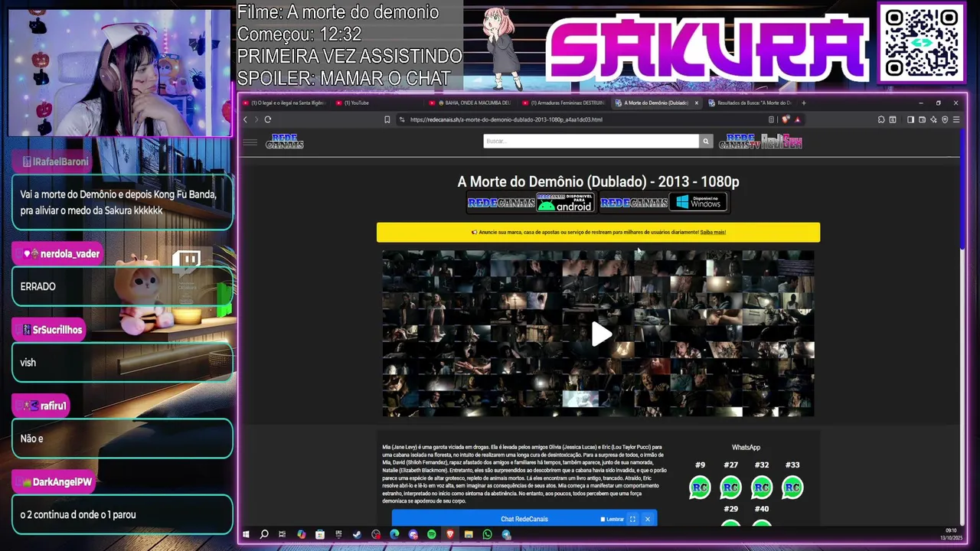980x551 pixels.
Task: Open the browser main menu button
Action: click(956, 119)
